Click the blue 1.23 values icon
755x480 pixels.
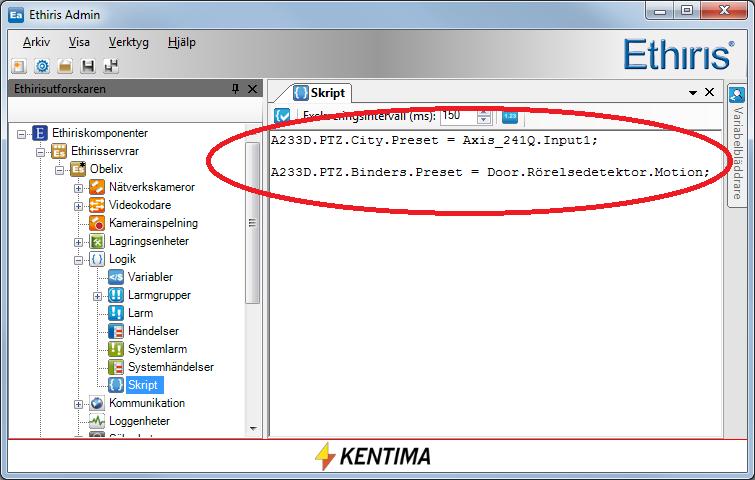coord(510,116)
